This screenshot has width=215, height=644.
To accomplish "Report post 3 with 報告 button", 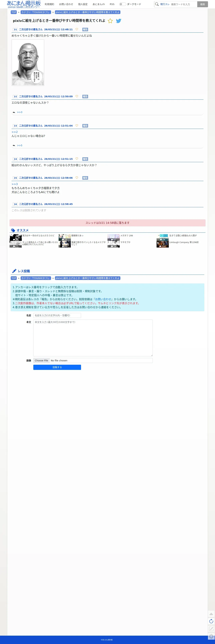I will tap(85, 126).
